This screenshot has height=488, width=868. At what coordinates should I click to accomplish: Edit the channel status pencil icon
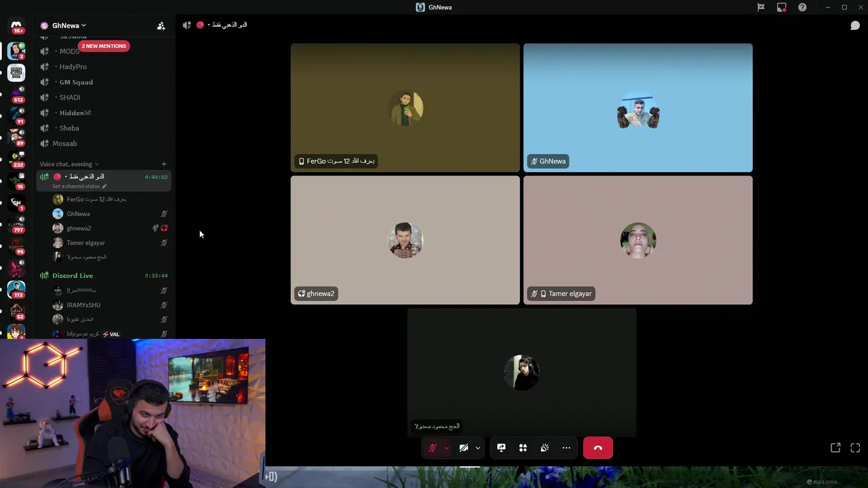104,186
